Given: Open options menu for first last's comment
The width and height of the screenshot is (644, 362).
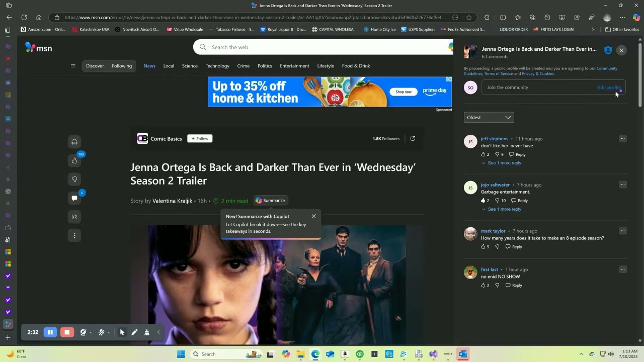Looking at the screenshot, I should click(622, 269).
